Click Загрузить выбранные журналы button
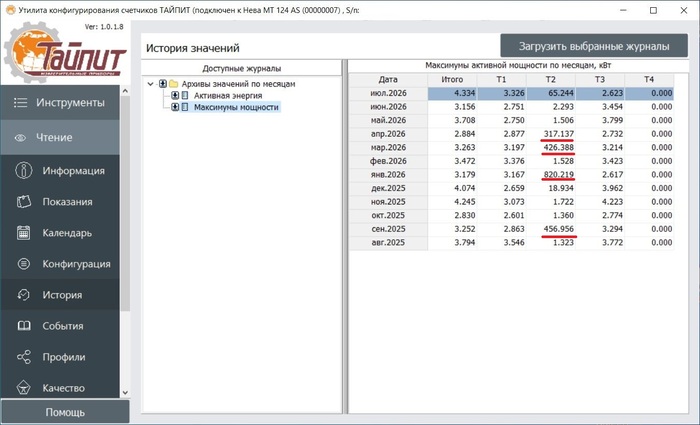 (x=594, y=46)
